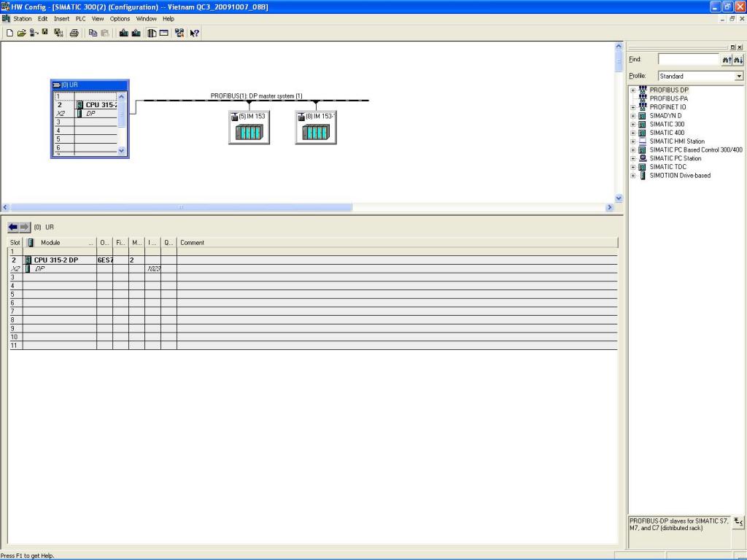Click the Slot column header
The width and height of the screenshot is (747, 560).
click(x=15, y=242)
